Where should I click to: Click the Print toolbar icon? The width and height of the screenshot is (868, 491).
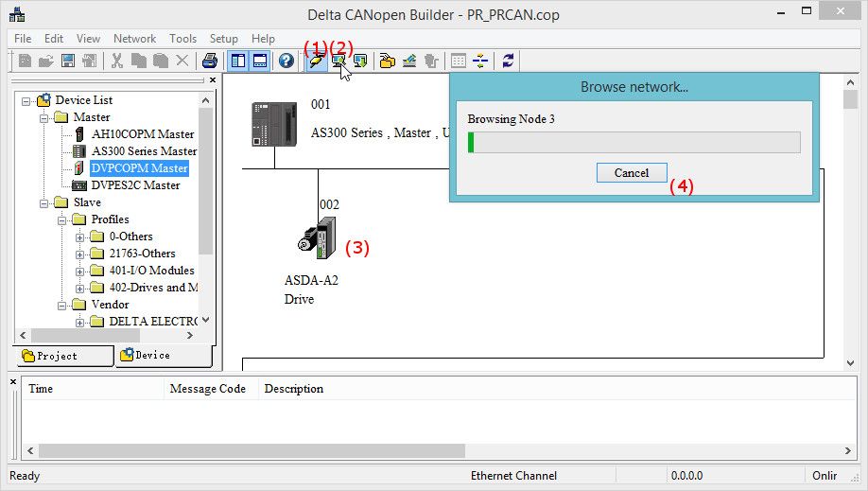tap(210, 61)
